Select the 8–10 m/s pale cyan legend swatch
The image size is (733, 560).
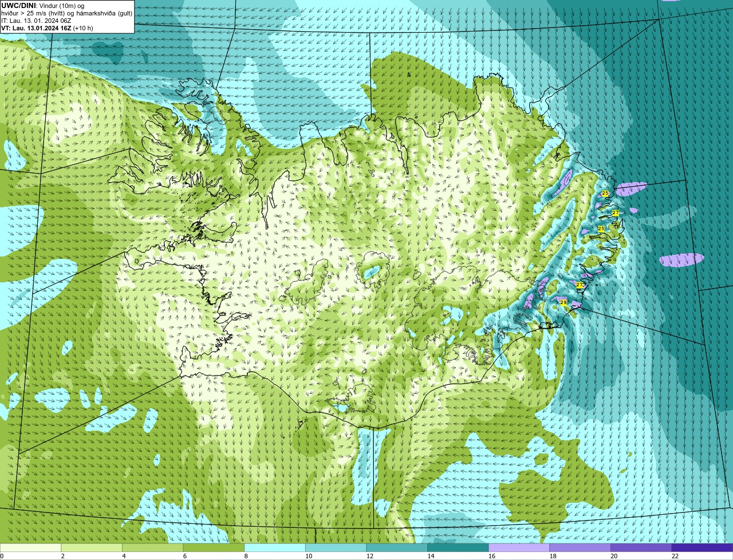pos(275,547)
